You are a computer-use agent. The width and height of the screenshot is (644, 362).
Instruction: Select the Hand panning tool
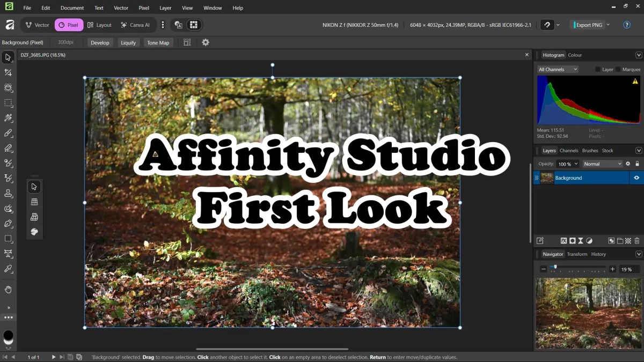click(x=8, y=290)
